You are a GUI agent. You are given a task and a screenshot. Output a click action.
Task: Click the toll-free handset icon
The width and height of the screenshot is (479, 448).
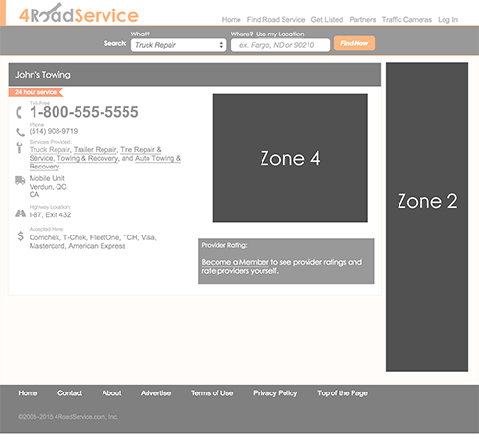pyautogui.click(x=19, y=112)
